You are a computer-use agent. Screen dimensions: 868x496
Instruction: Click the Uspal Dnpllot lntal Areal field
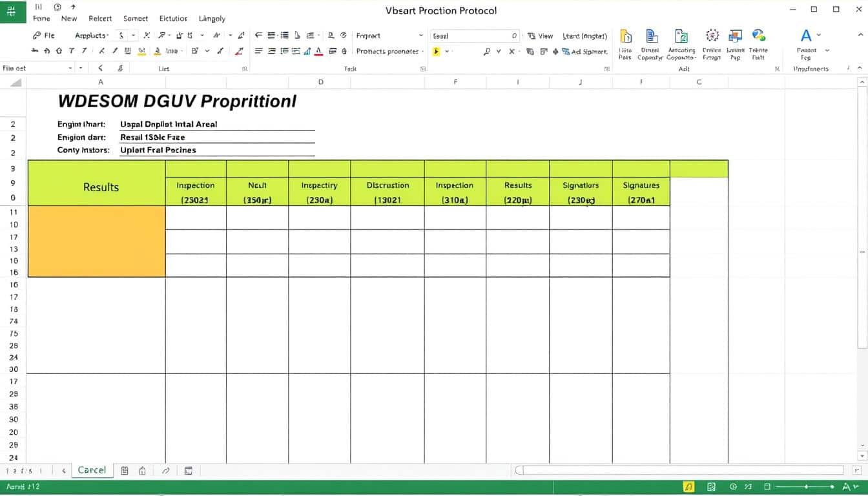tap(217, 124)
